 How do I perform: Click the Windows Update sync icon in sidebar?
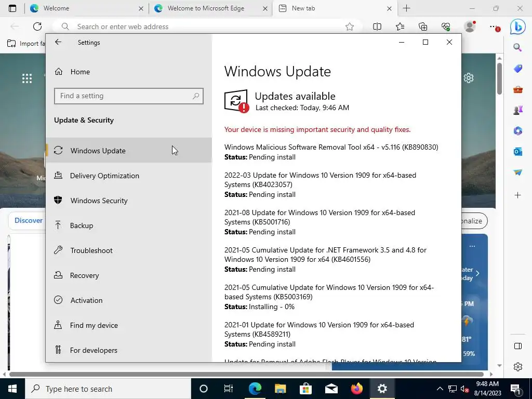[58, 150]
